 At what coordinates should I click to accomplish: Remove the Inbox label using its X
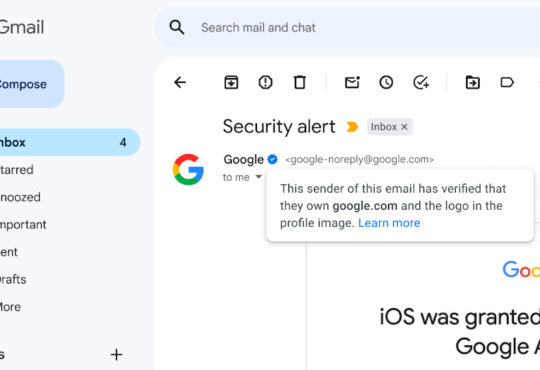coord(404,127)
